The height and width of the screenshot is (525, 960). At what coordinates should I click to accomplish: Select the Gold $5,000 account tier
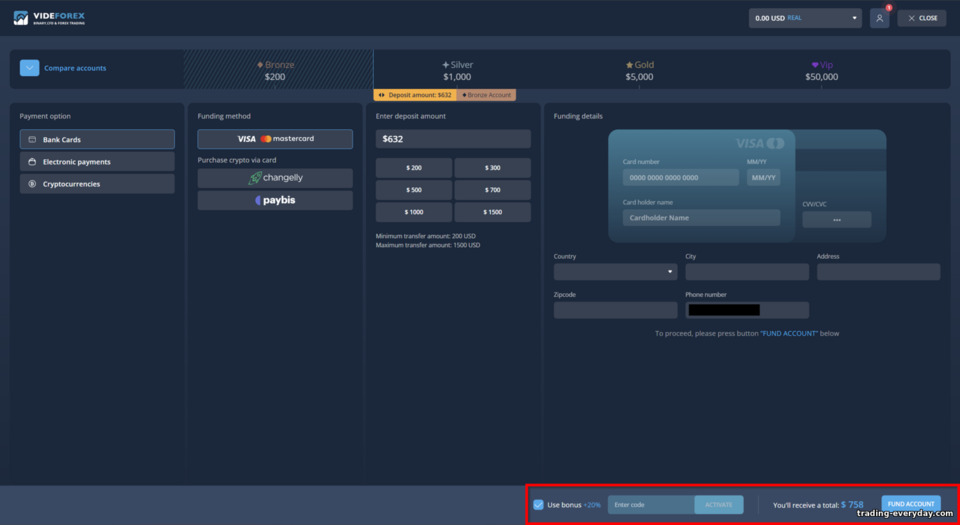pos(639,70)
